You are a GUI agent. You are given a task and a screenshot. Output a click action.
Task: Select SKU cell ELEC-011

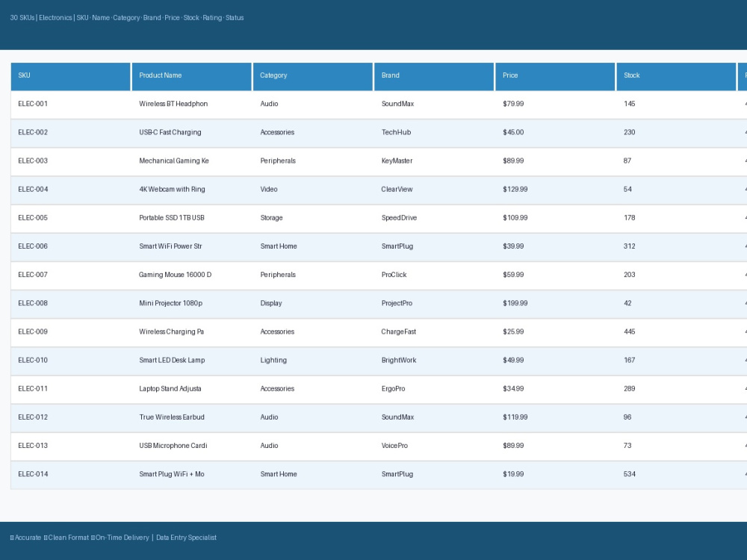tap(70, 390)
